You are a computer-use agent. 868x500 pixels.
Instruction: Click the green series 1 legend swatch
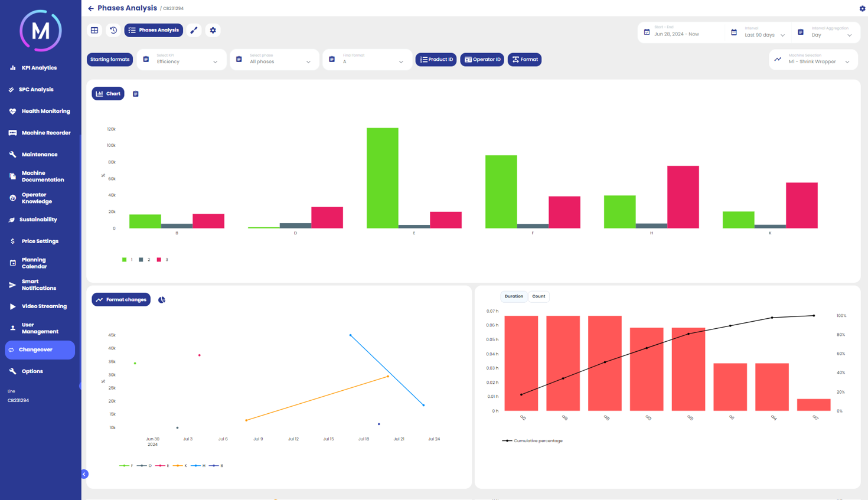[125, 260]
